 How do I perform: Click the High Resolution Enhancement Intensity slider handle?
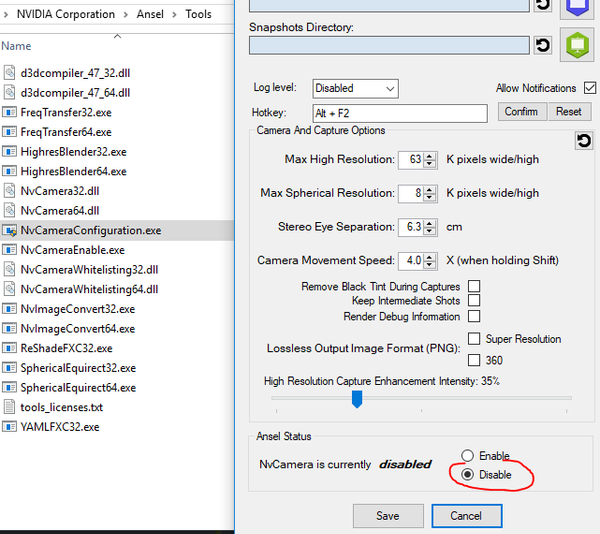(x=356, y=399)
